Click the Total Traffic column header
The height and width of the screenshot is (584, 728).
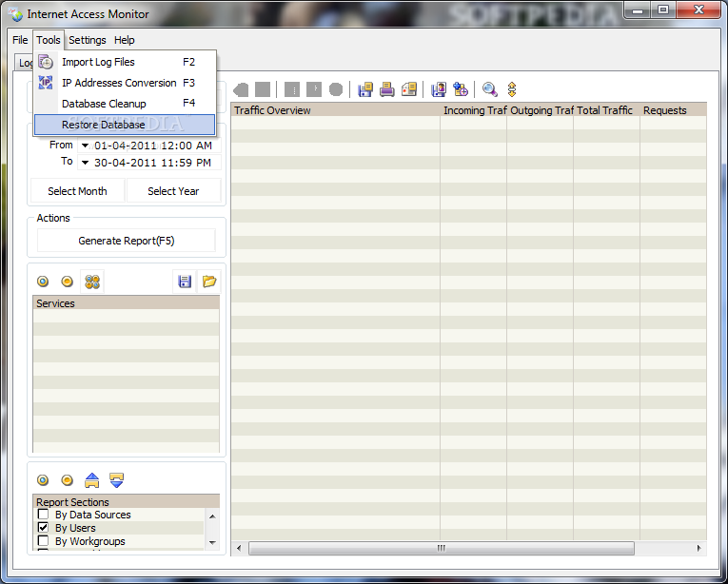[607, 110]
